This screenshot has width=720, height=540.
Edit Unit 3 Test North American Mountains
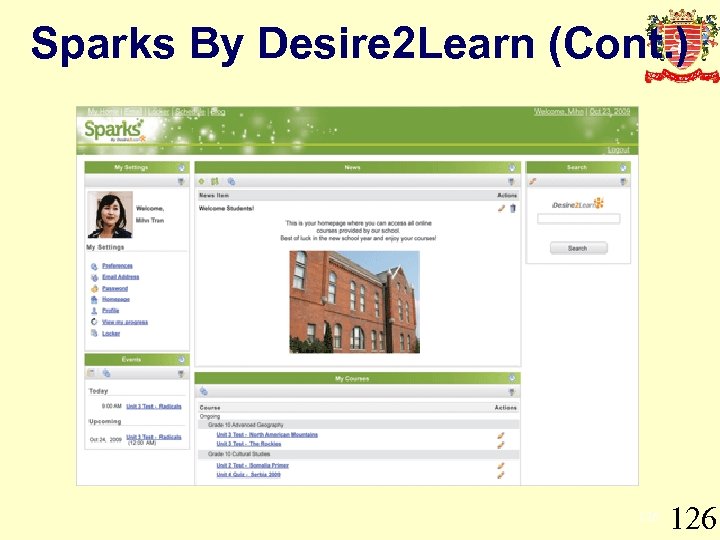click(501, 435)
